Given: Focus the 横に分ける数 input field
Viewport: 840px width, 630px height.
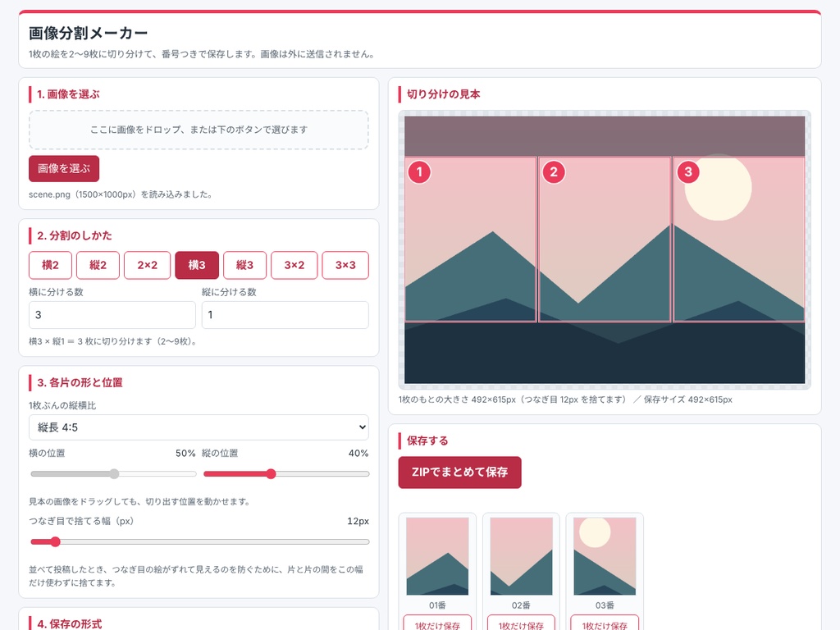Looking at the screenshot, I should coord(112,315).
